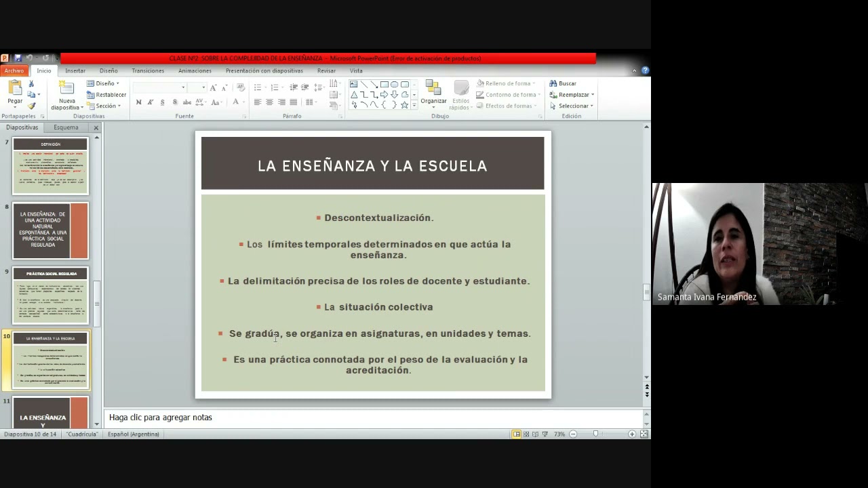Switch to the Insertar ribbon tab

[x=75, y=70]
